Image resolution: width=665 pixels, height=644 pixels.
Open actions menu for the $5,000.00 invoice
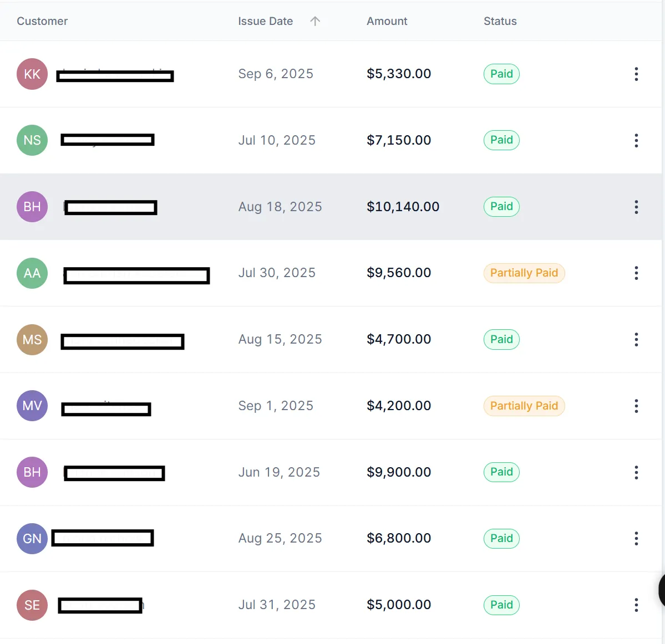[636, 605]
